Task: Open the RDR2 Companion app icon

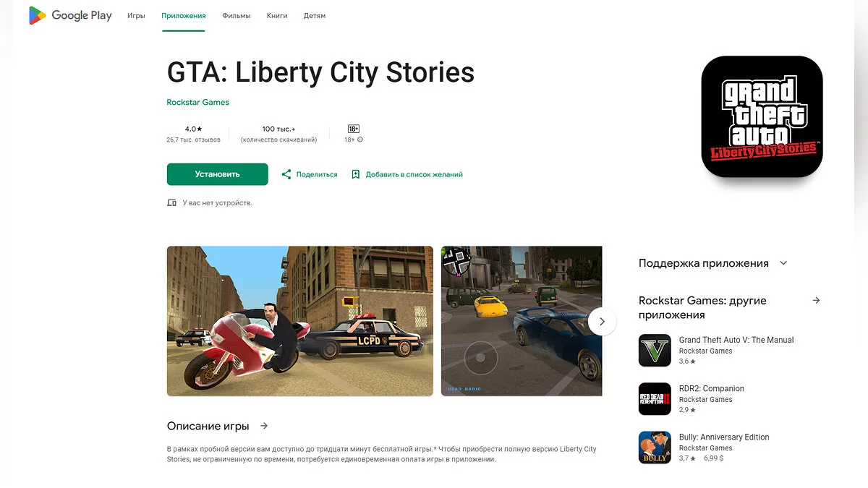Action: pos(655,399)
